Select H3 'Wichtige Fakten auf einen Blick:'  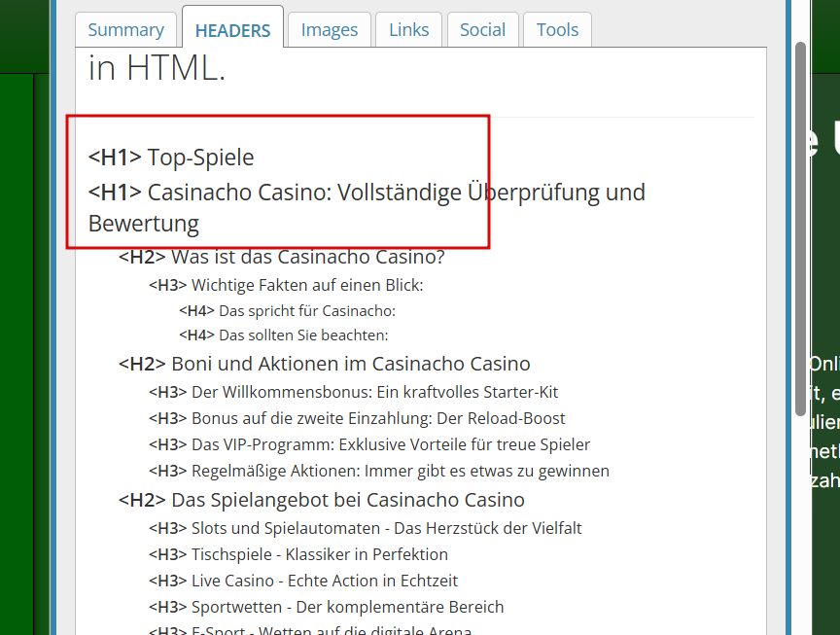(x=286, y=285)
